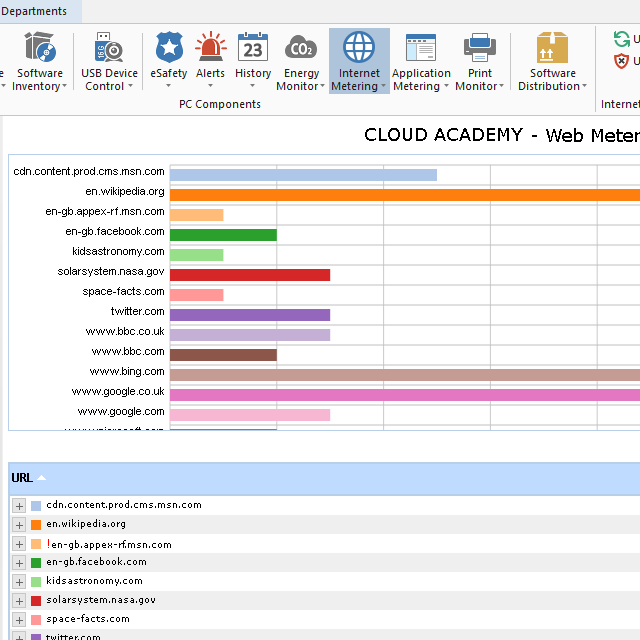Open the Print Monitor printer icon

tap(480, 47)
